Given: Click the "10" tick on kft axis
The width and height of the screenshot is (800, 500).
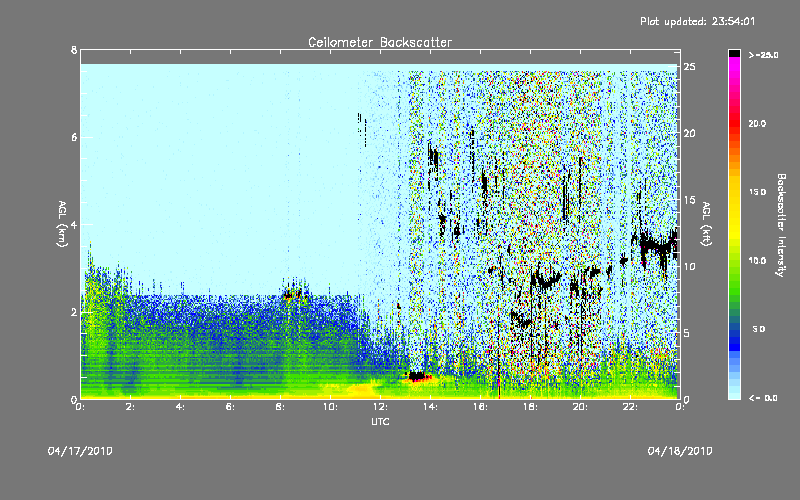Looking at the screenshot, I should tap(690, 266).
